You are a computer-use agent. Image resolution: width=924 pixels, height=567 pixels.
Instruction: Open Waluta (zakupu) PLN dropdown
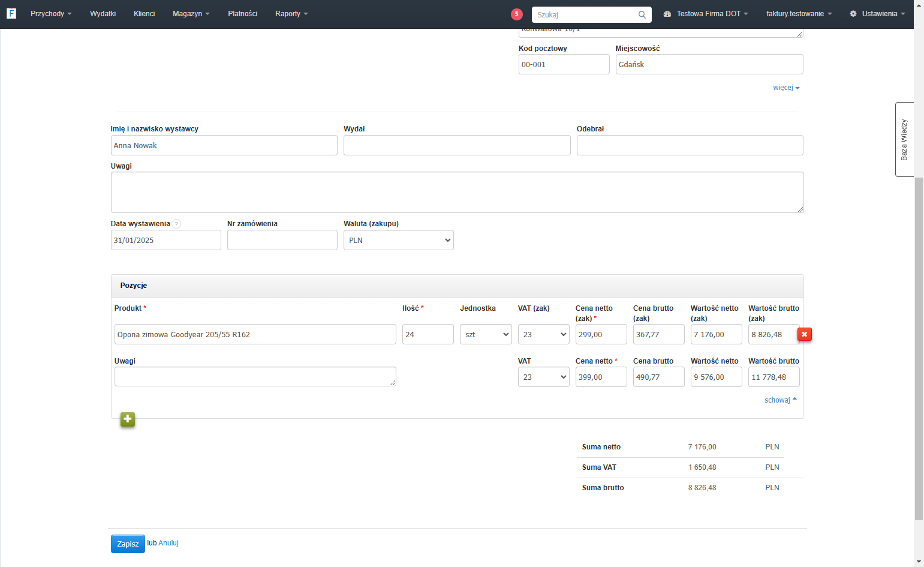point(399,240)
